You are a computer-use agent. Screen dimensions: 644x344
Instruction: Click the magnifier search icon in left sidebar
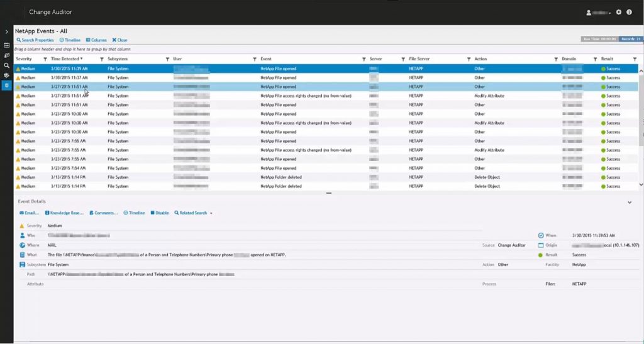6,65
